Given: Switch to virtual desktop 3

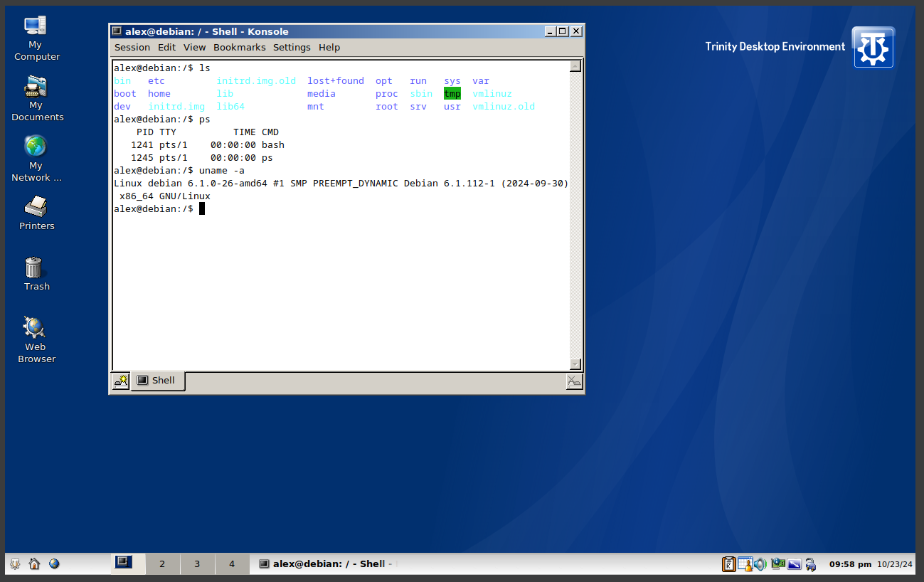Looking at the screenshot, I should [197, 564].
